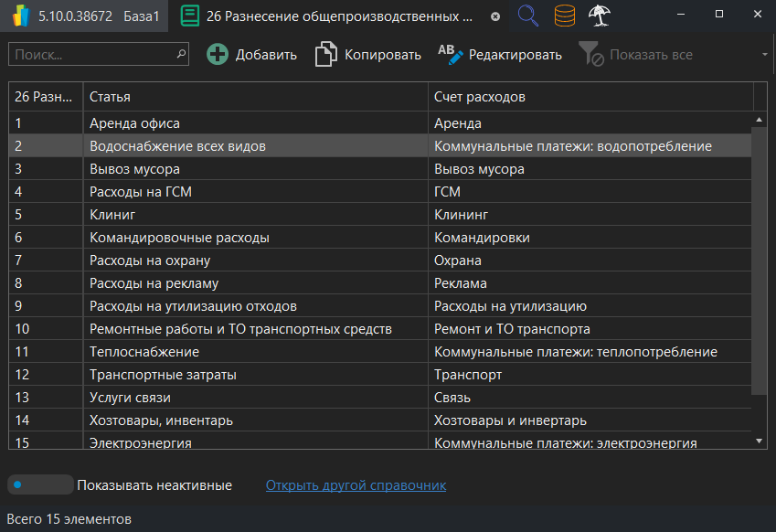Select the row Водоснабжение всех видов
This screenshot has width=776, height=532.
point(229,145)
